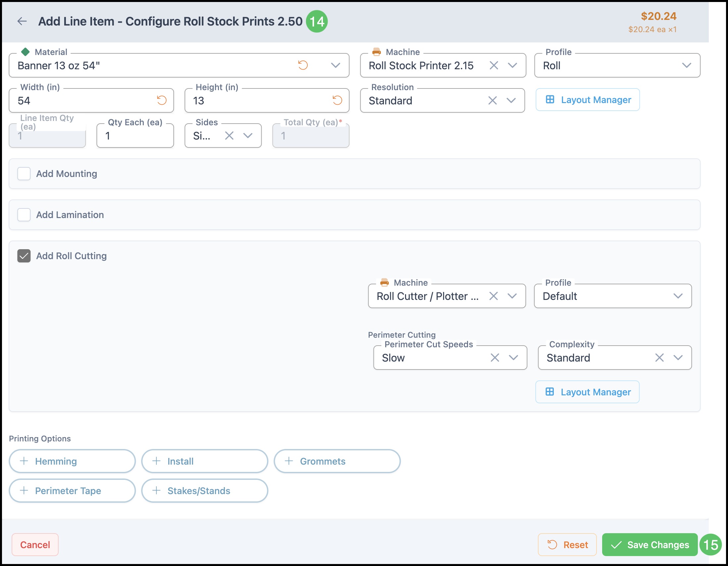Open Layout Manager beside Resolution
728x566 pixels.
click(587, 100)
